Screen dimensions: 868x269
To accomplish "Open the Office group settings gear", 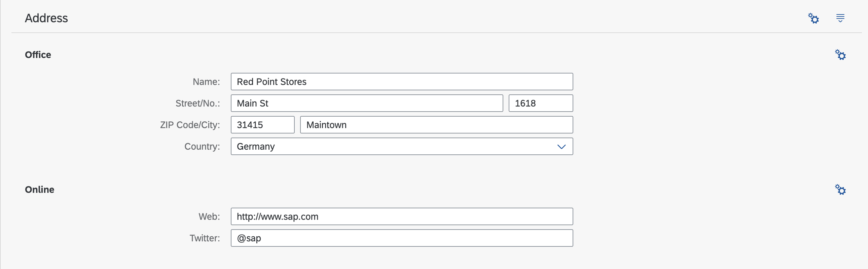I will click(840, 55).
